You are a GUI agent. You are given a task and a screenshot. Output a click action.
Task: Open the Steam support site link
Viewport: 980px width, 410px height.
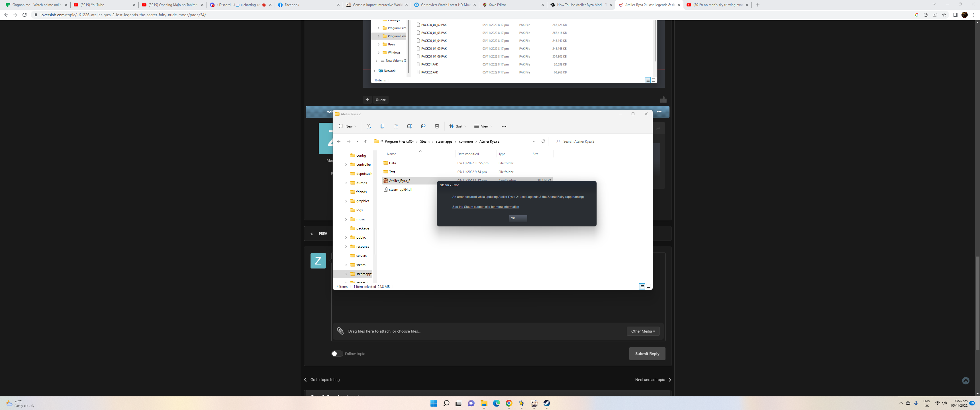pos(485,207)
